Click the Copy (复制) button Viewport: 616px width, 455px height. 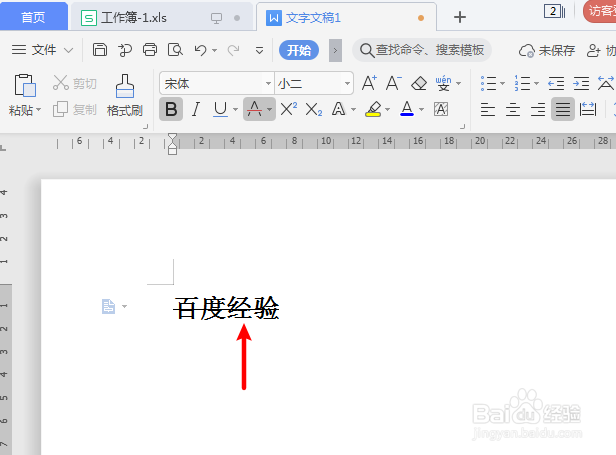(75, 110)
